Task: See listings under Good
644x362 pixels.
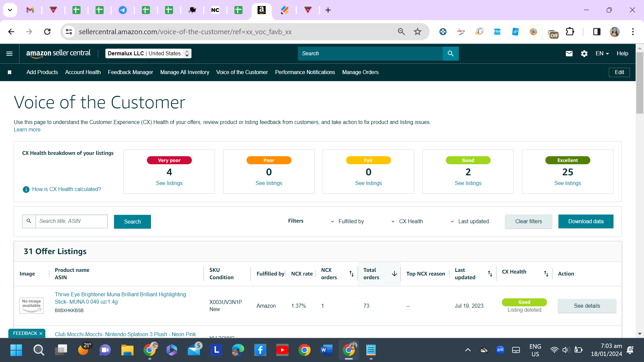Action: [468, 183]
